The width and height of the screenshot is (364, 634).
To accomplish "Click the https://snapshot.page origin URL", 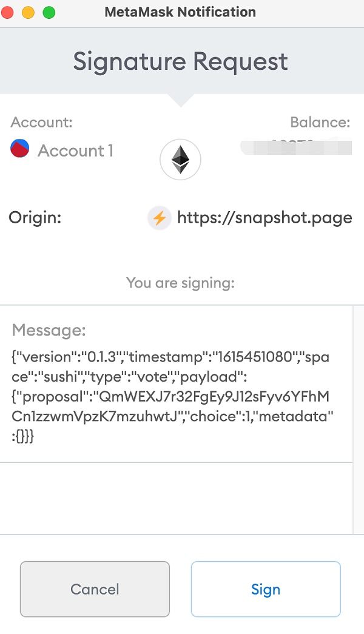I will click(265, 218).
